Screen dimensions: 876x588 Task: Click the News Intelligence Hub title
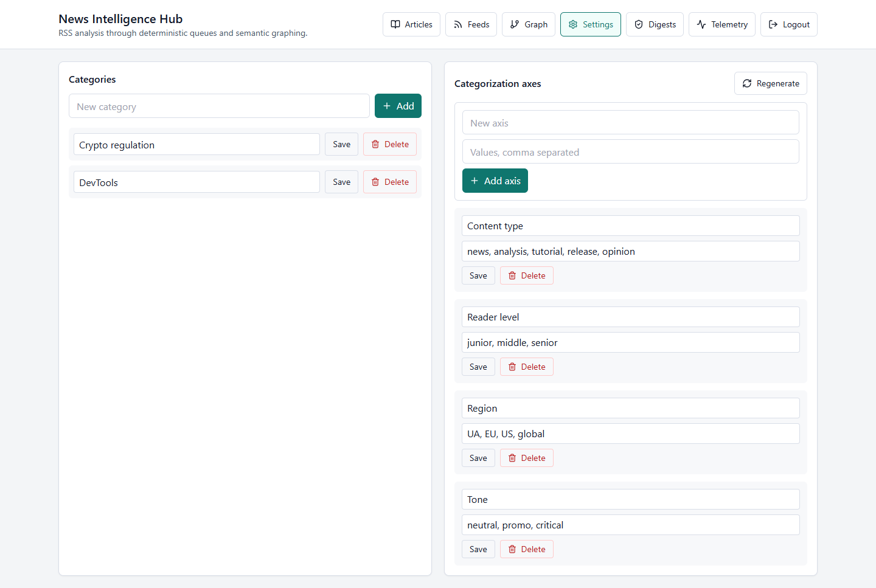click(x=120, y=19)
